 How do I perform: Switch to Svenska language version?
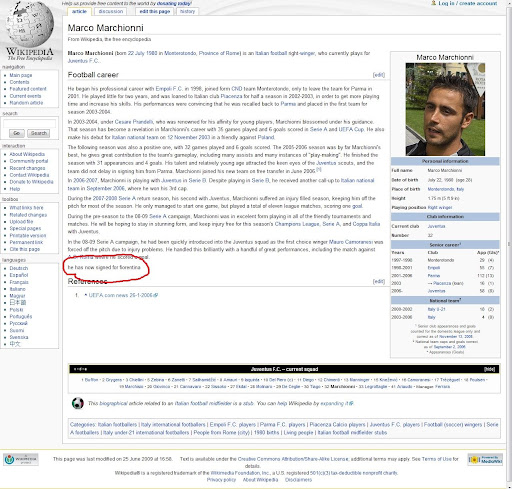(19, 337)
